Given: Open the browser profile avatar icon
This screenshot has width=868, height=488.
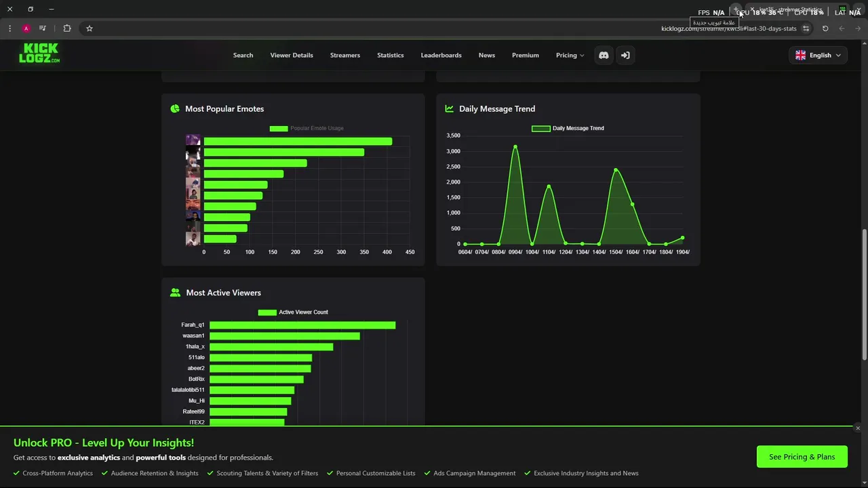Looking at the screenshot, I should pyautogui.click(x=26, y=28).
